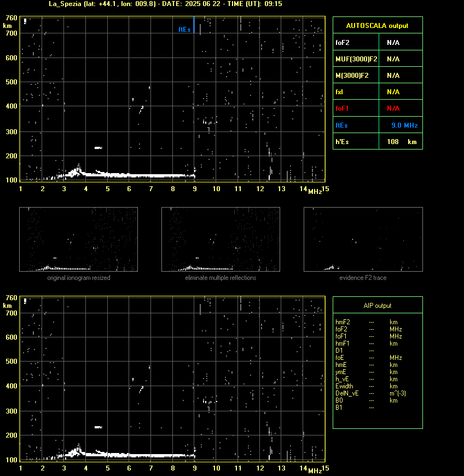Image resolution: width=464 pixels, height=476 pixels.
Task: Click the h_vE row in AIP output
Action: [x=367, y=379]
